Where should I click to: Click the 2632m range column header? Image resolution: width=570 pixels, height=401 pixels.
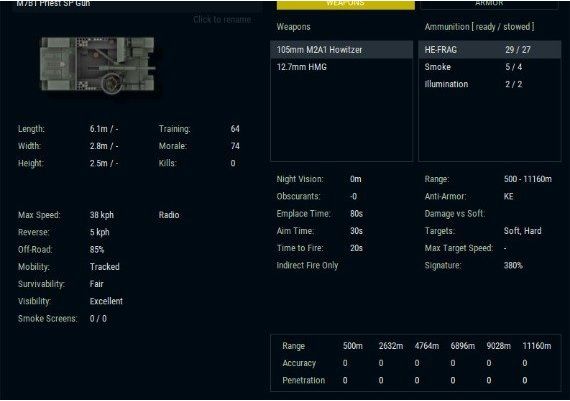click(391, 346)
